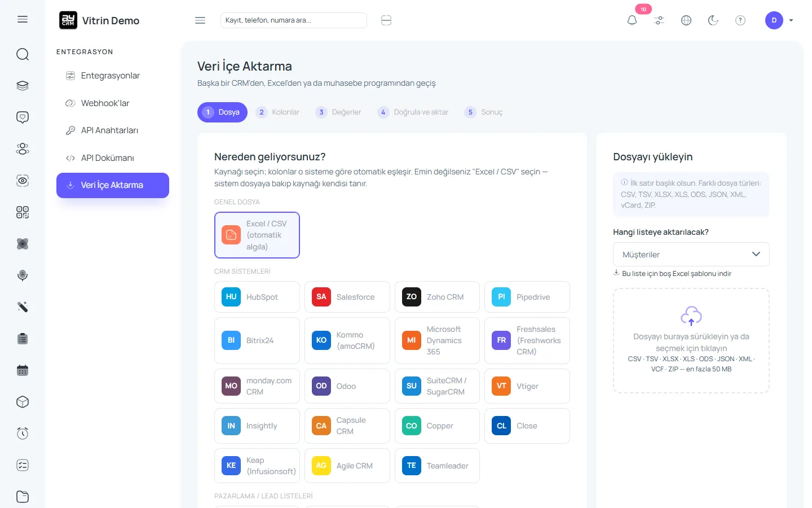Viewport: 812px width, 508px height.
Task: Toggle dark mode moon icon
Action: pyautogui.click(x=713, y=20)
